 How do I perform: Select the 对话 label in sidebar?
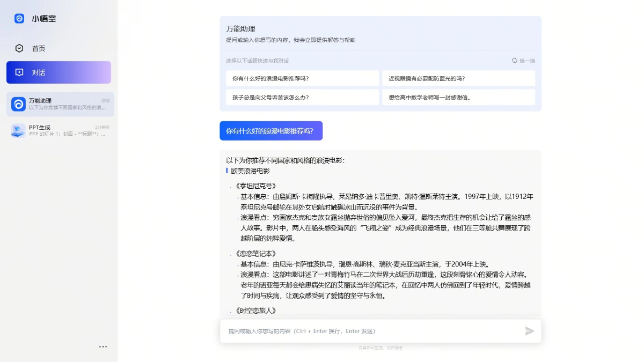[x=39, y=72]
